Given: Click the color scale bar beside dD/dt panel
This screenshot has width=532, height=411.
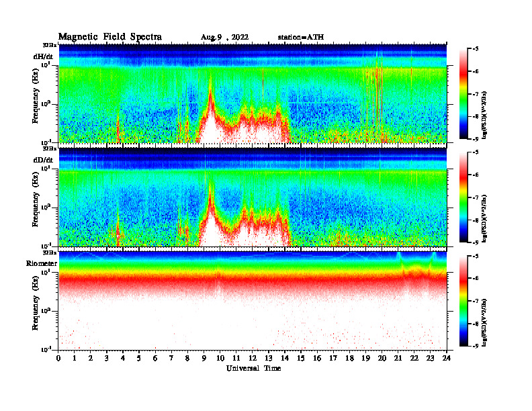Looking at the screenshot, I should coord(463,197).
